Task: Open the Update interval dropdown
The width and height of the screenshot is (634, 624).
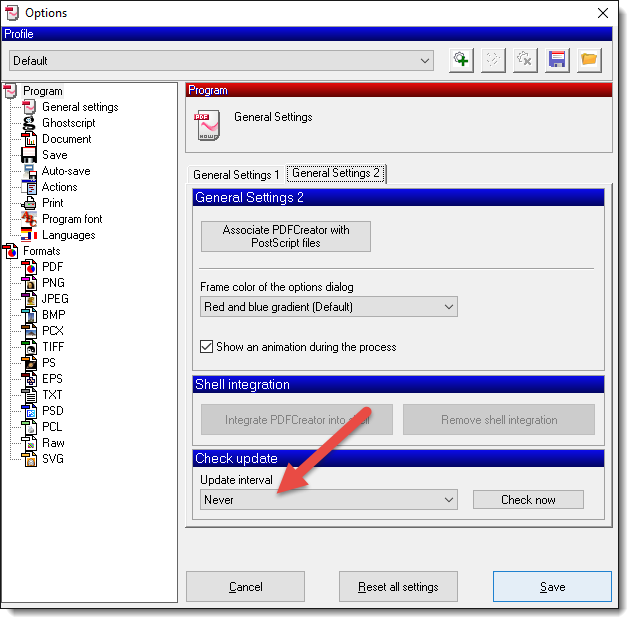Action: [329, 500]
